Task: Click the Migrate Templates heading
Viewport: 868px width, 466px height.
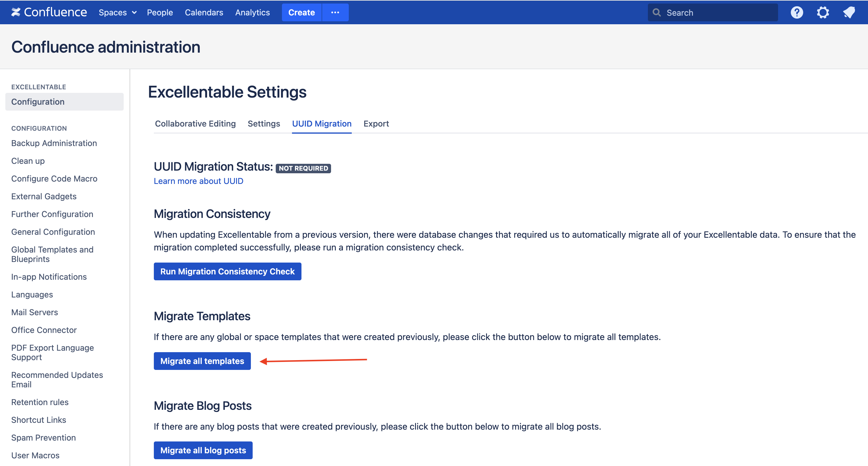Action: point(202,316)
